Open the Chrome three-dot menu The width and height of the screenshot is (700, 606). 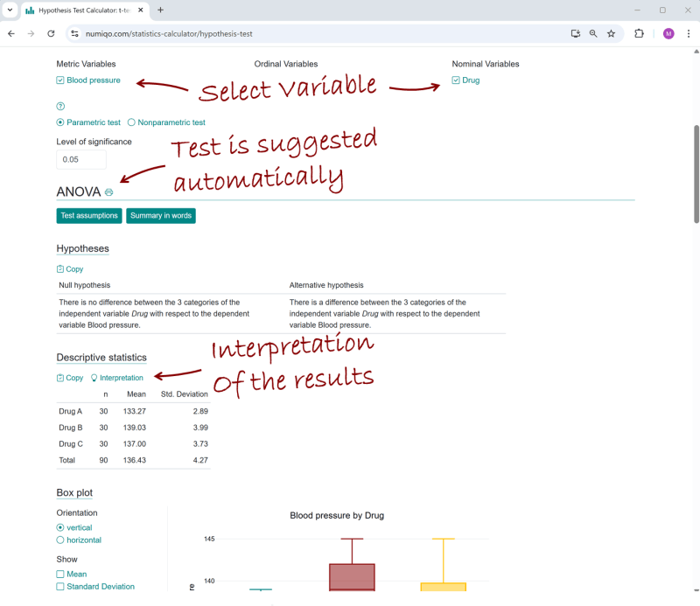click(689, 33)
